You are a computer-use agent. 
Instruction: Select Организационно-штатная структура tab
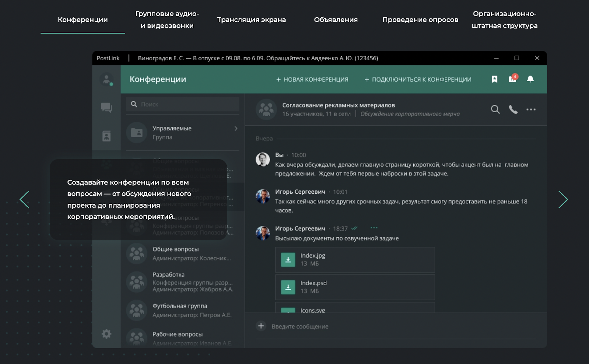[504, 20]
